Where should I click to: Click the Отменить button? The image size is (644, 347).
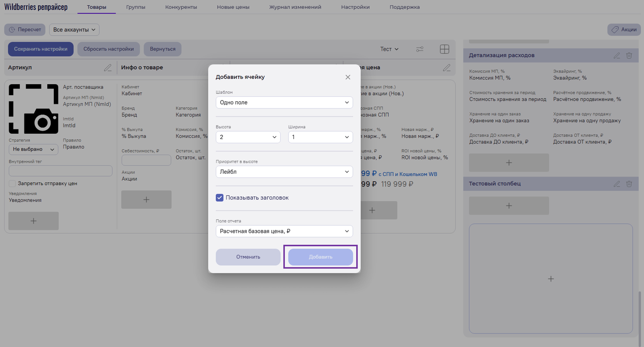[248, 257]
